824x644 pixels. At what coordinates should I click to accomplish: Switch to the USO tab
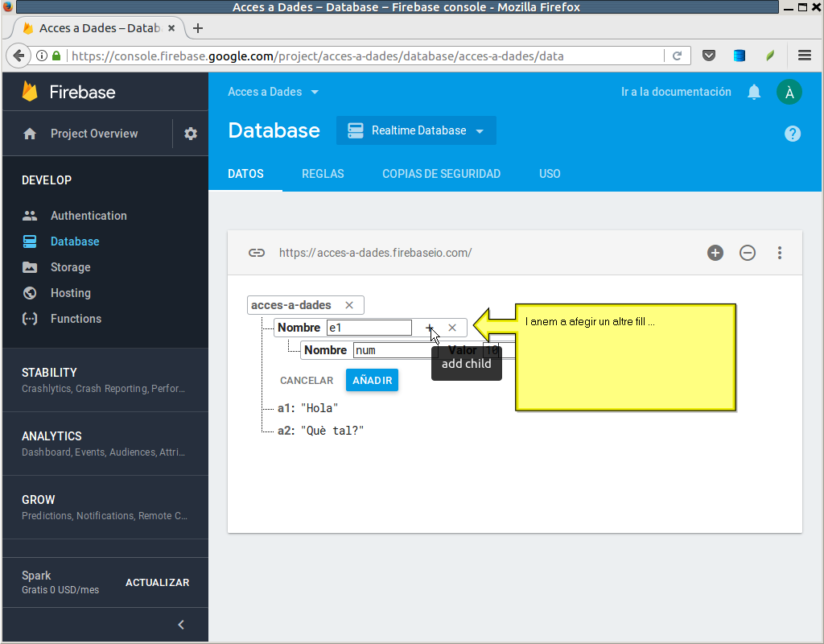(x=550, y=174)
